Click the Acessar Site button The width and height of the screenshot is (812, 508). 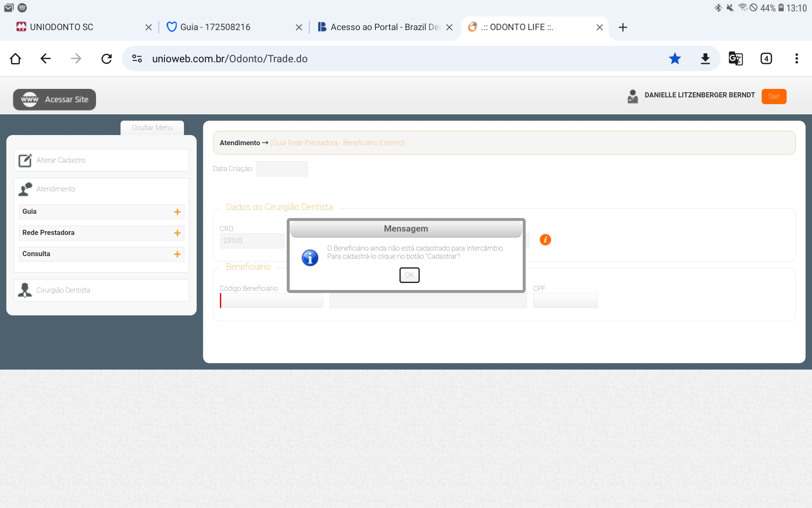55,99
